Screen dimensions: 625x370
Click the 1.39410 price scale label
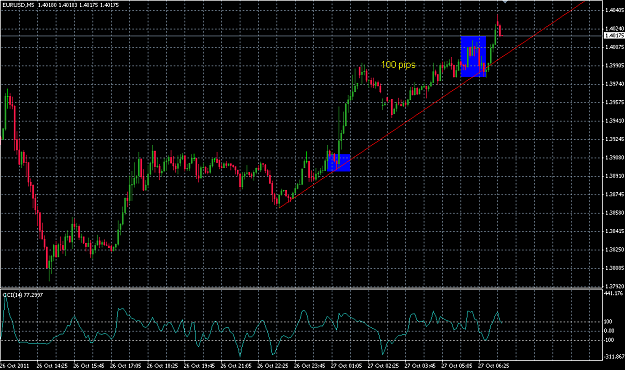pos(614,120)
